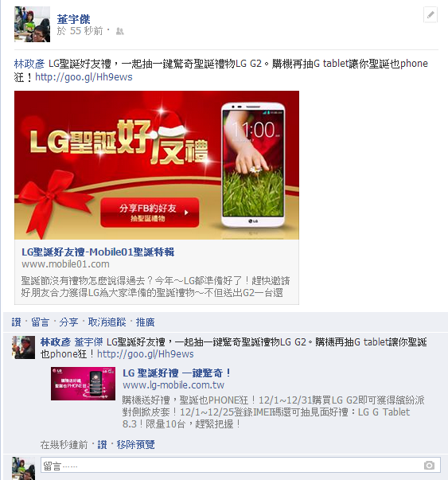The width and height of the screenshot is (448, 480).
Task: Open the LG聖誕好友禮-Mobile01聖誕特輯 title link
Action: click(x=98, y=252)
